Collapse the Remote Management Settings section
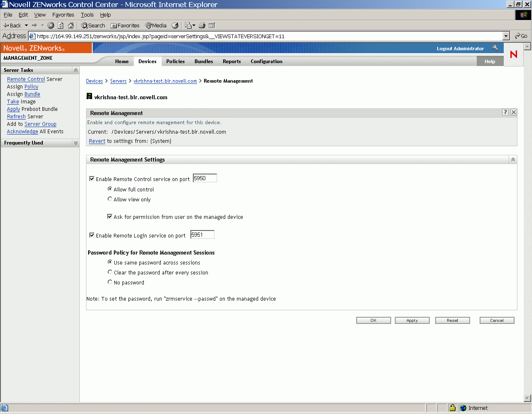Screen dimensions: 532x414 (512, 159)
